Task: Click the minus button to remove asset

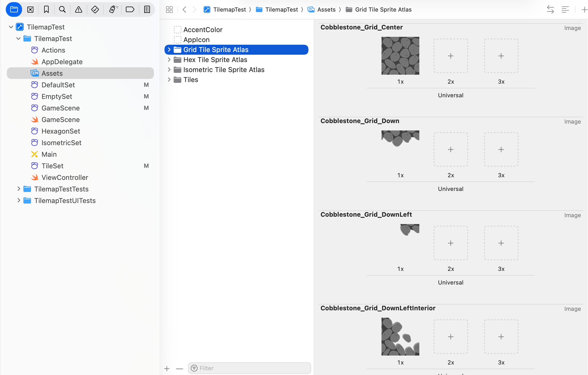Action: [x=179, y=368]
